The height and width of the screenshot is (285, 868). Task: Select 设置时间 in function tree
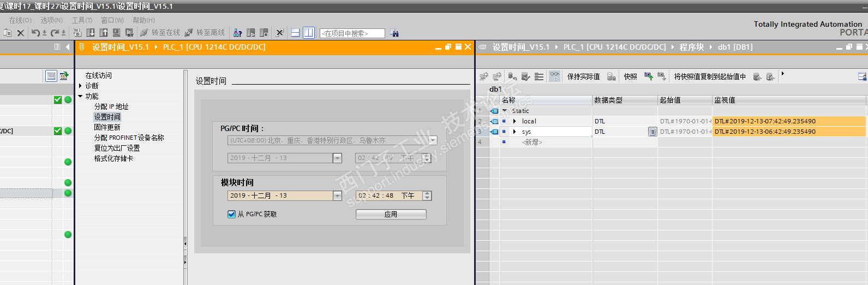[107, 117]
